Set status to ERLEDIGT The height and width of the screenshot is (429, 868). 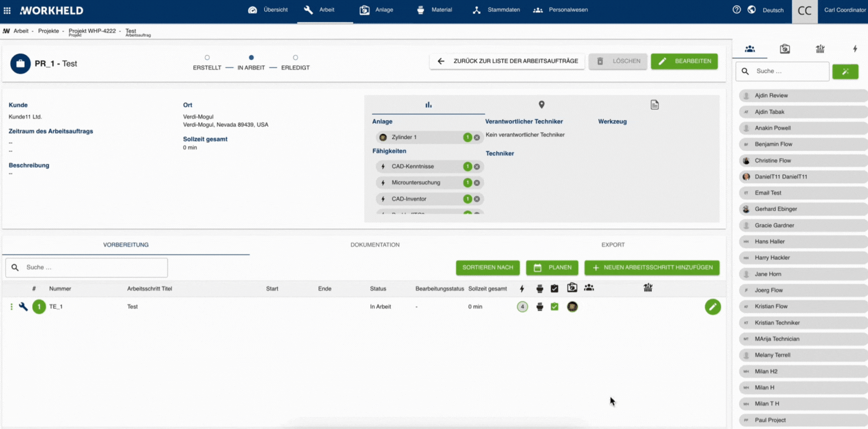[x=295, y=58]
